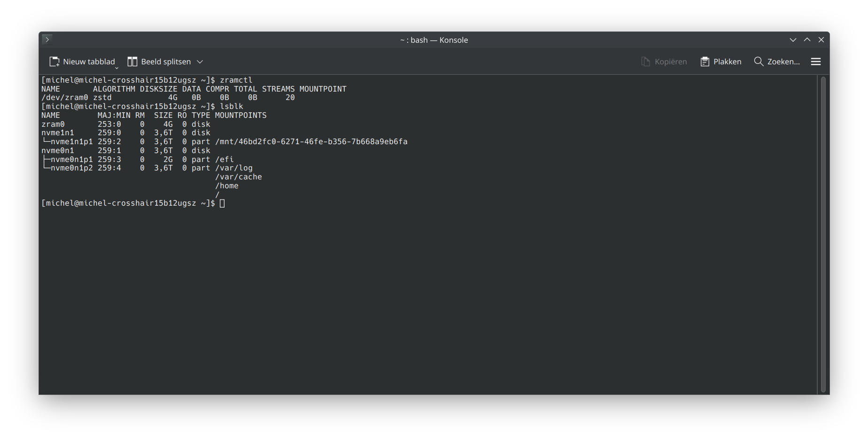This screenshot has width=868, height=440.
Task: Click the nvme0n1p2 row in lsblk output
Action: (x=71, y=168)
